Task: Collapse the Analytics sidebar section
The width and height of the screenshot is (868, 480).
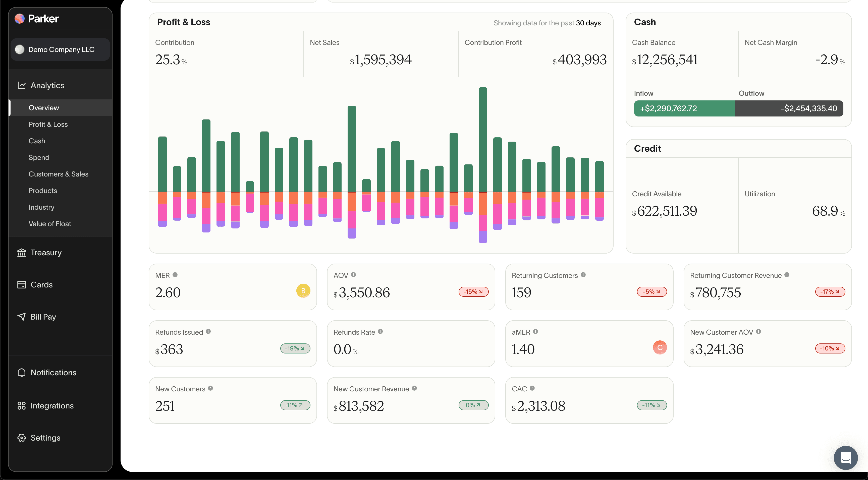Action: [x=47, y=85]
